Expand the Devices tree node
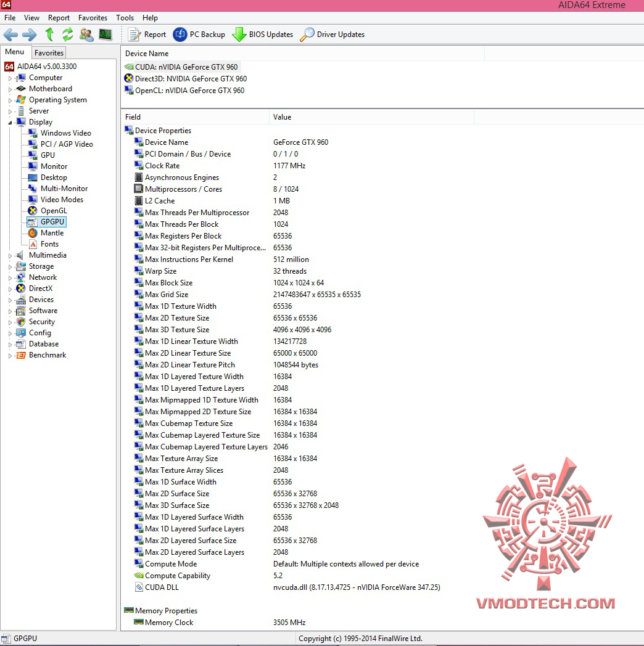Image resolution: width=644 pixels, height=646 pixels. (10, 300)
